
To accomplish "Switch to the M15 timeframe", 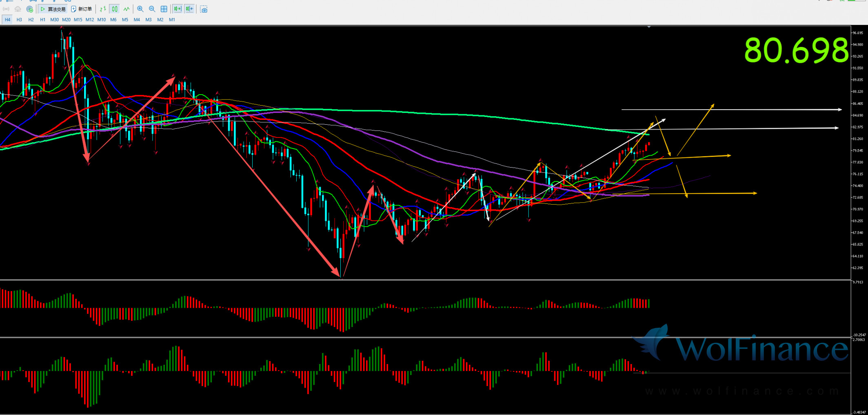I will click(78, 20).
